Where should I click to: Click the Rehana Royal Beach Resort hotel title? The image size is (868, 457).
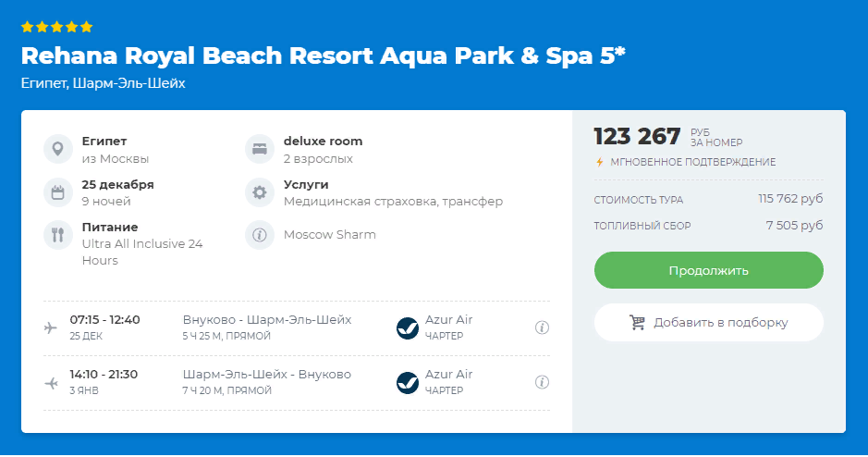tap(324, 56)
